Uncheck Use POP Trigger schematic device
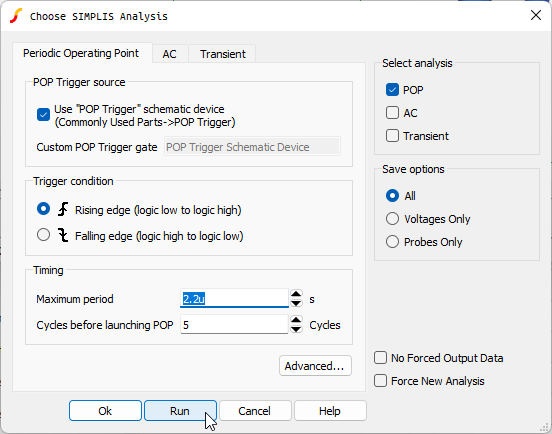 point(43,114)
